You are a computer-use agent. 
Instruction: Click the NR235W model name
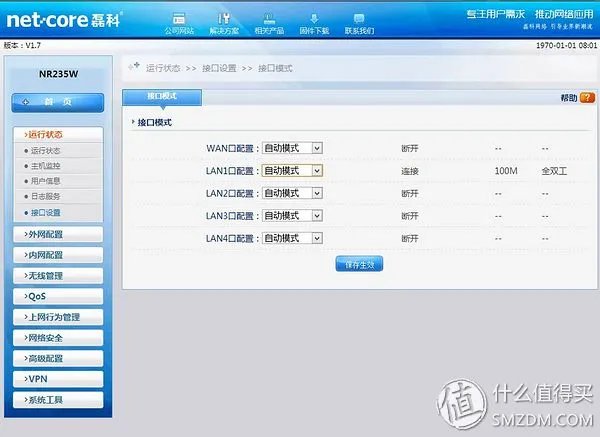[x=59, y=74]
